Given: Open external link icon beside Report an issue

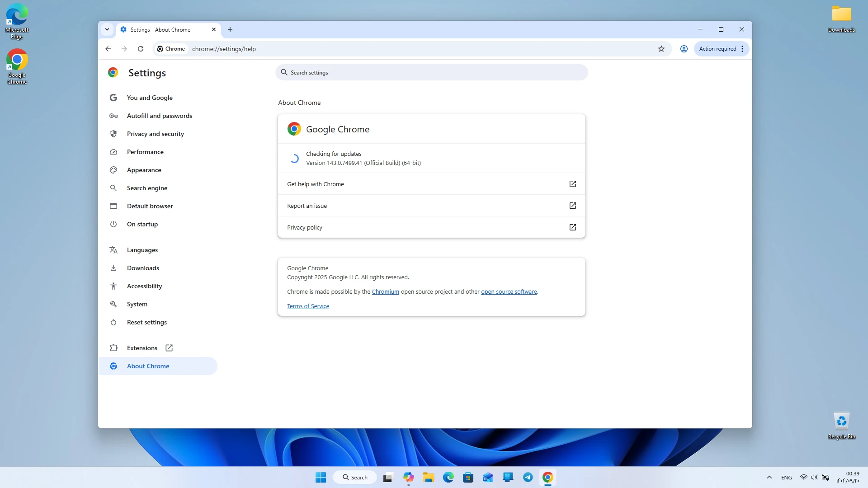Looking at the screenshot, I should 573,206.
